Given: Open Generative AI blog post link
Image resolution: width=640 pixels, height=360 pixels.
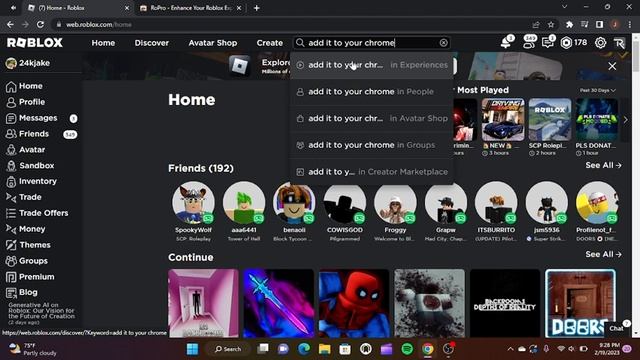Looking at the screenshot, I should 41,313.
